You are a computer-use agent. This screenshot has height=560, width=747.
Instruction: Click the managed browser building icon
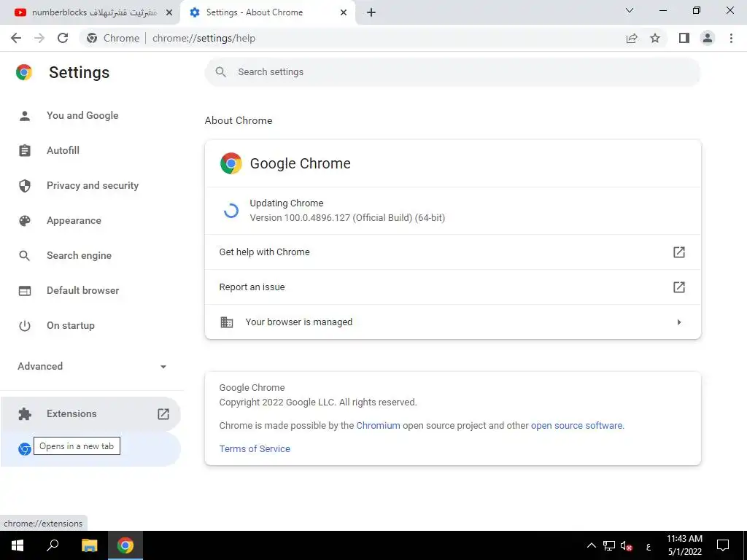pos(227,322)
